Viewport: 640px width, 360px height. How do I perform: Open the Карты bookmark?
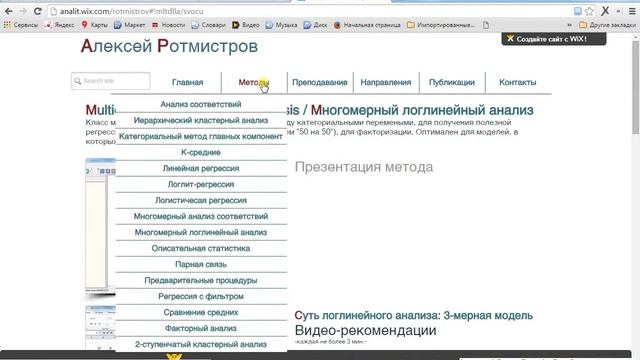tap(94, 25)
